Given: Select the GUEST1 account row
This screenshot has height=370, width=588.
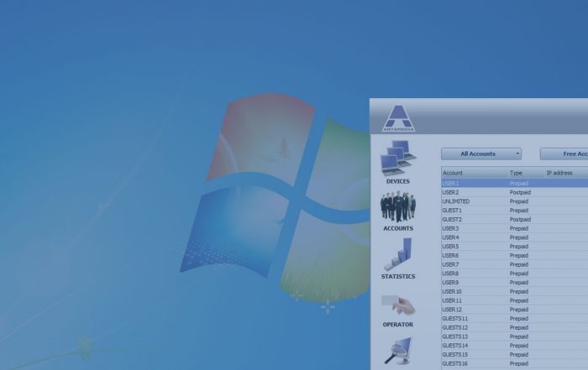Looking at the screenshot, I should pyautogui.click(x=514, y=211).
